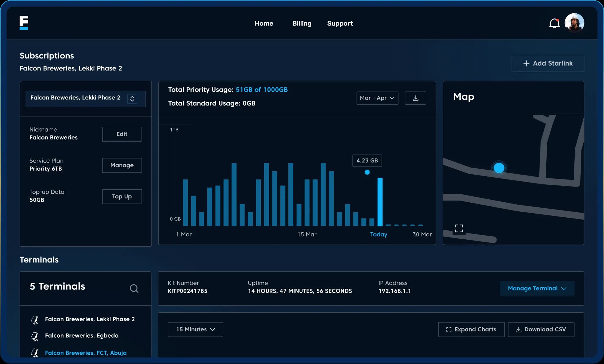The image size is (604, 364).
Task: Go to the Home tab
Action: point(264,23)
